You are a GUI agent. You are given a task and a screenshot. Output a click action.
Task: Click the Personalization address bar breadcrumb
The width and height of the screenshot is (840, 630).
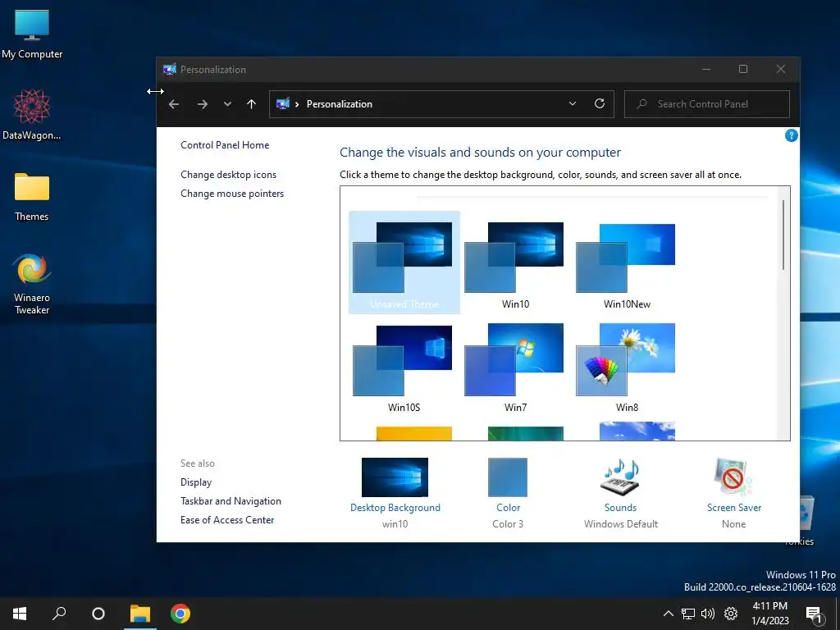tap(339, 104)
